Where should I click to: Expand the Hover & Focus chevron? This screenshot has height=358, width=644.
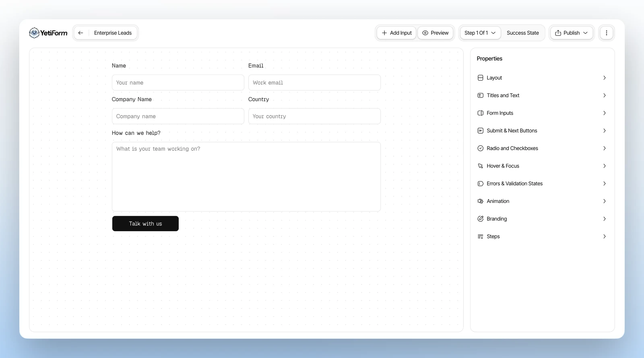pos(604,166)
